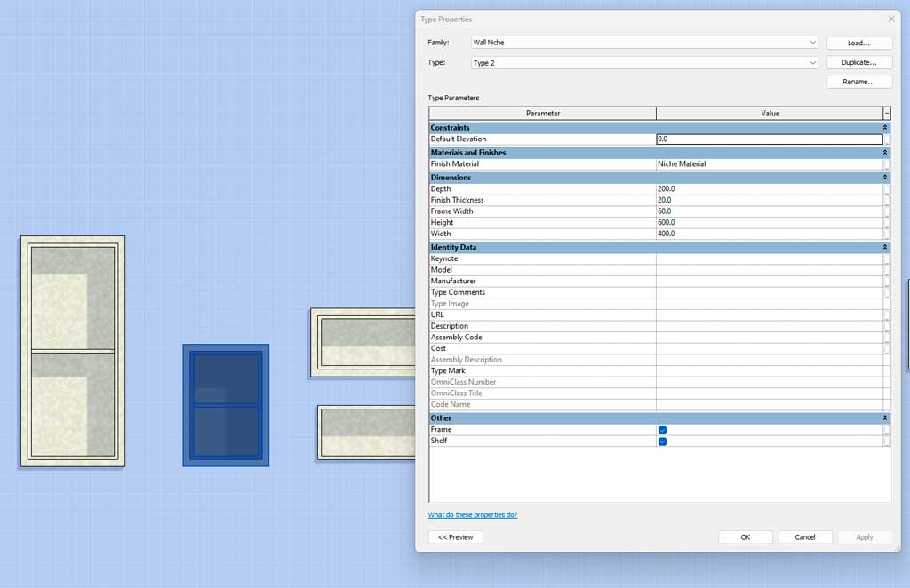
Task: Click the Duplicate... button
Action: pyautogui.click(x=858, y=63)
